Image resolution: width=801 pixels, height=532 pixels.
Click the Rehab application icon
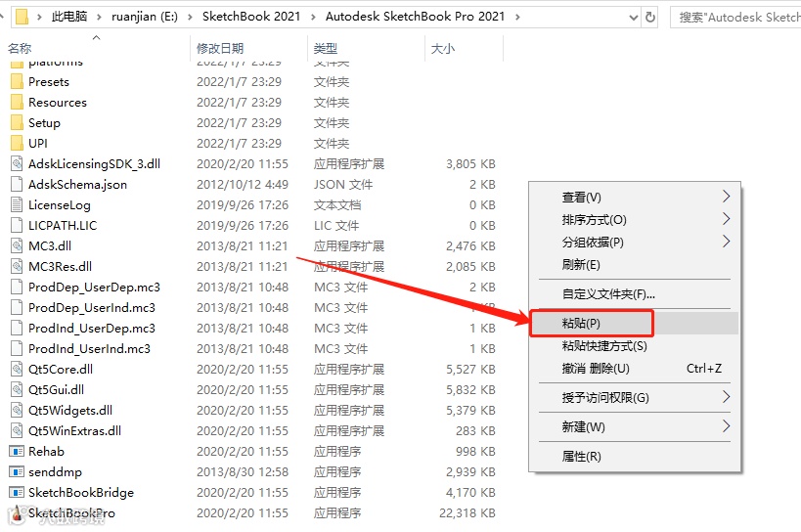17,452
